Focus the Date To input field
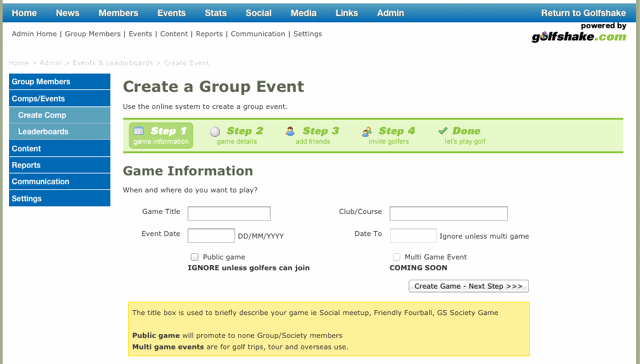This screenshot has width=640, height=364. pos(413,235)
